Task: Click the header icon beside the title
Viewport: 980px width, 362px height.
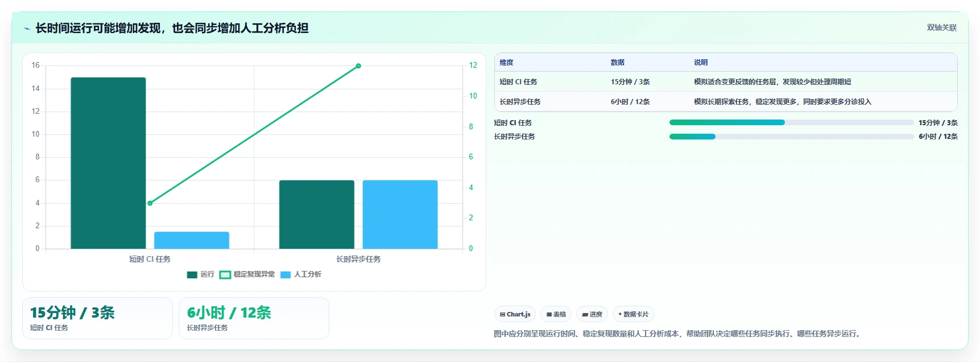Action: 27,28
